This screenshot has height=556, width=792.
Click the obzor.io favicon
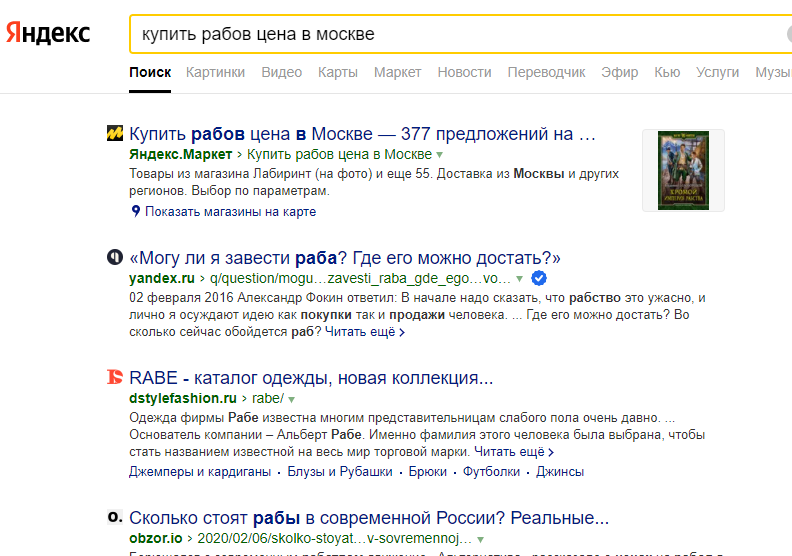115,517
